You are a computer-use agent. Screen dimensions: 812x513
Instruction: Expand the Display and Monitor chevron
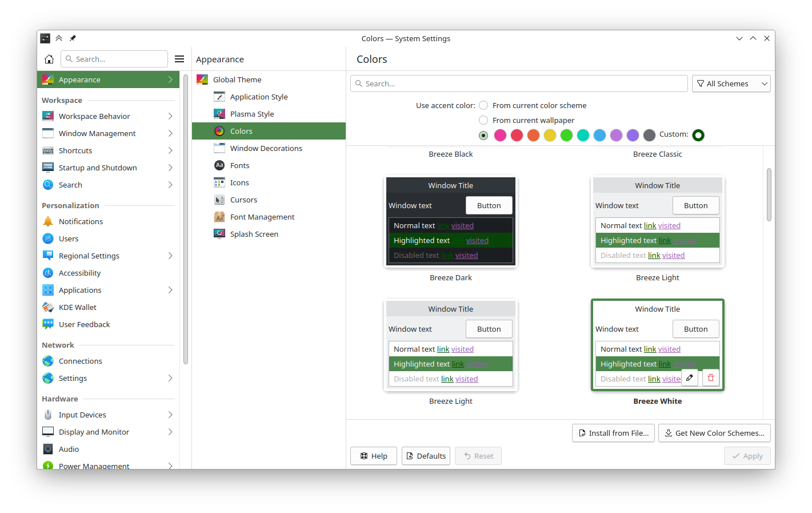pyautogui.click(x=170, y=432)
